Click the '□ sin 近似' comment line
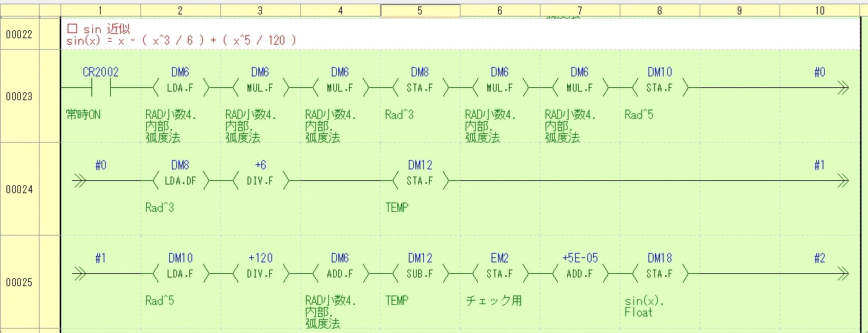Image resolution: width=868 pixels, height=333 pixels. tap(98, 29)
